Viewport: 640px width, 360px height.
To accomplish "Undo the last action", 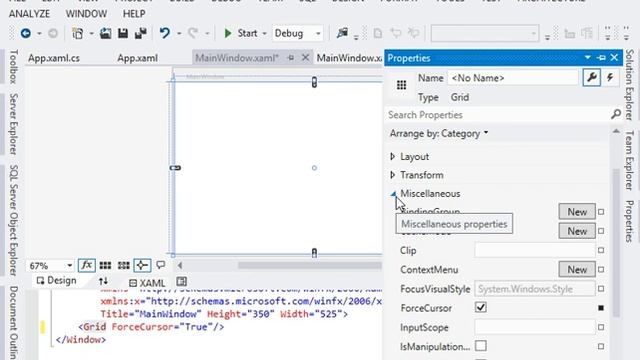I will 164,33.
